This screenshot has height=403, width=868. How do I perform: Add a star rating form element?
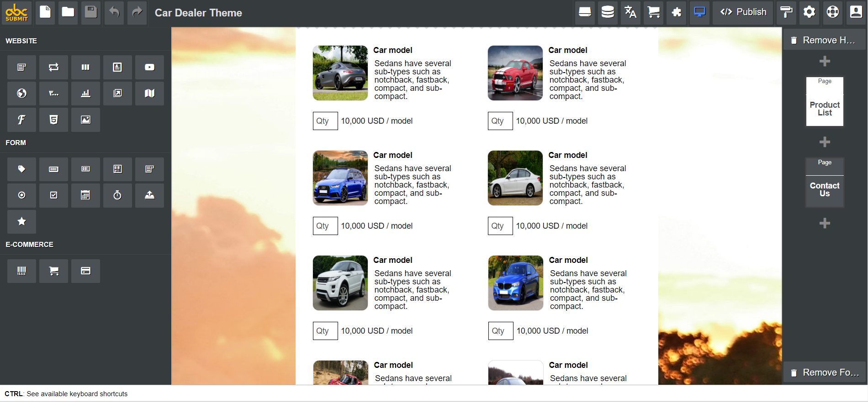[21, 222]
